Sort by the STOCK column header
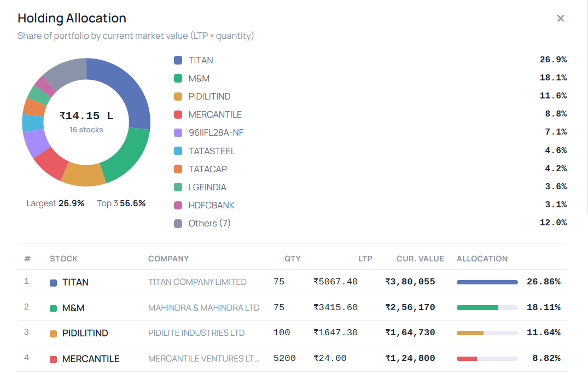 click(x=64, y=259)
